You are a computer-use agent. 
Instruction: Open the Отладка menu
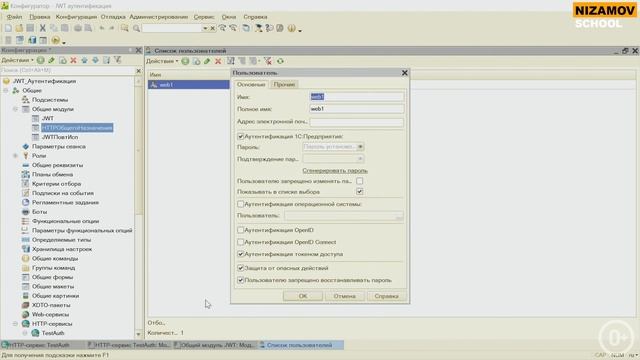tap(113, 17)
